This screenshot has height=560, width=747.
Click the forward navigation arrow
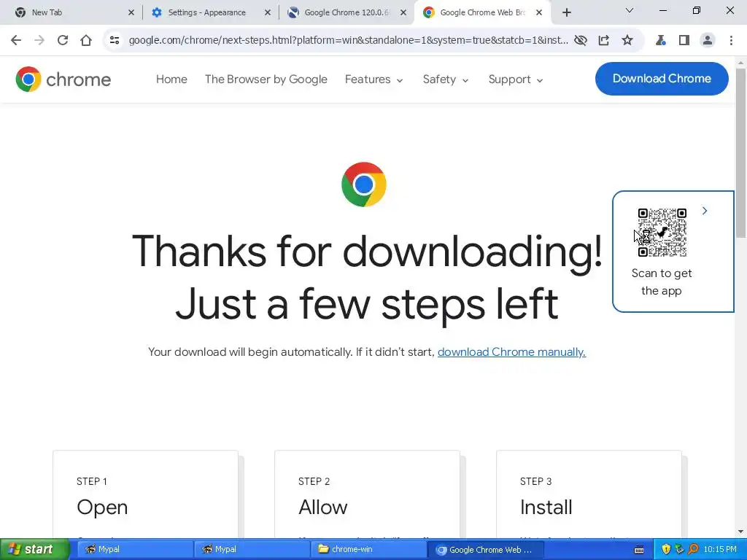tap(39, 41)
